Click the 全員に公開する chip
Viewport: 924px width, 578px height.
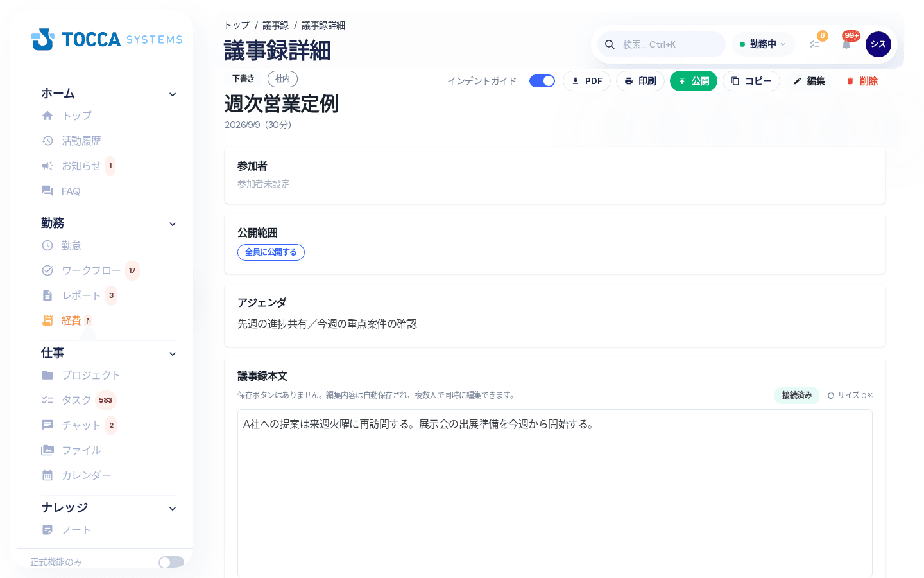271,252
